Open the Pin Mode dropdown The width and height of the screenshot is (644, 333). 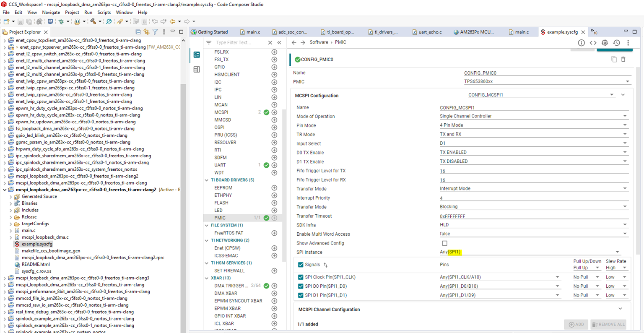534,125
